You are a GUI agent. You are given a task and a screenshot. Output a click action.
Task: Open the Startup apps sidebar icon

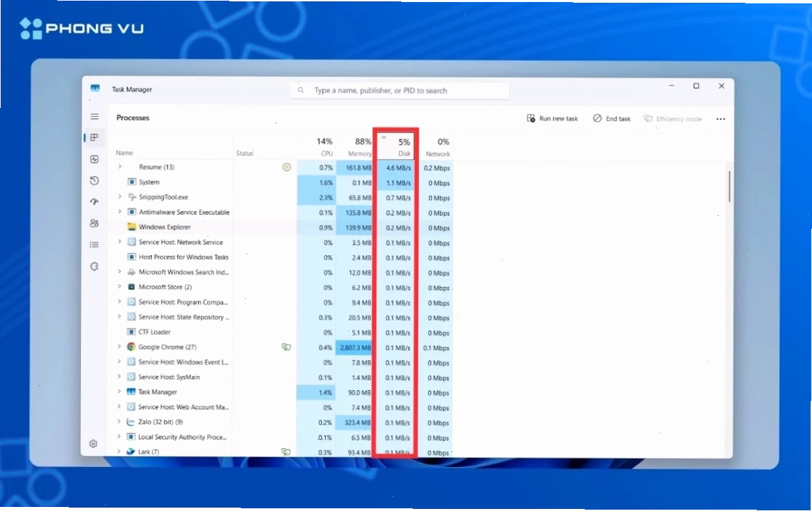(x=94, y=202)
